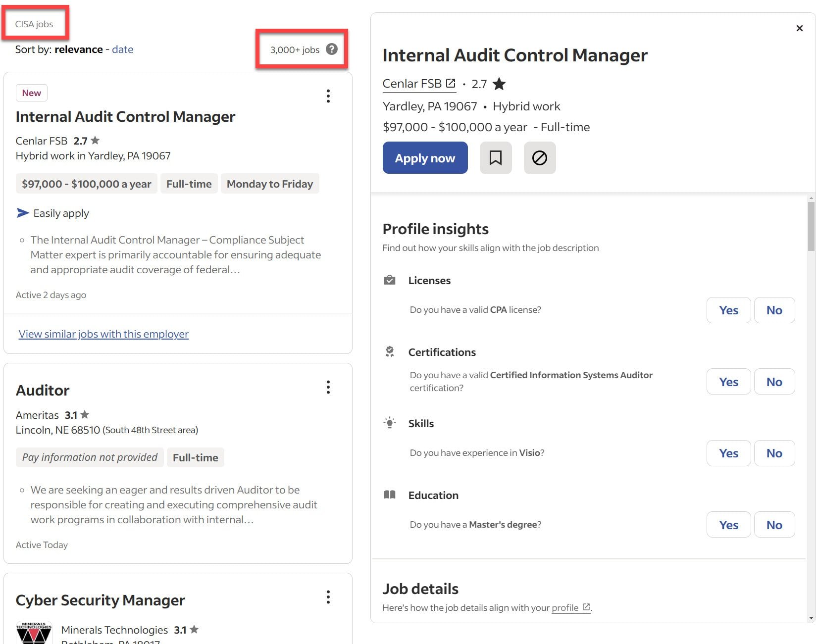Click the scrollbar down arrow in details panel
Image resolution: width=818 pixels, height=644 pixels.
coord(811,618)
